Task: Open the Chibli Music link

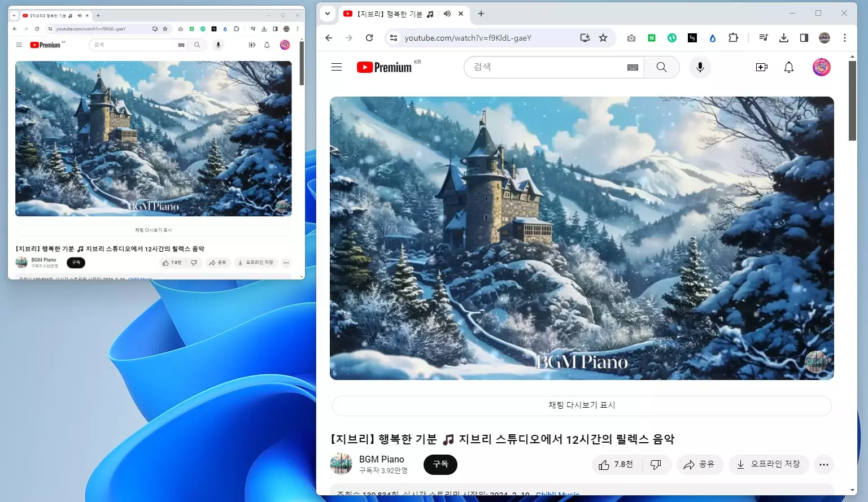Action: (x=557, y=494)
